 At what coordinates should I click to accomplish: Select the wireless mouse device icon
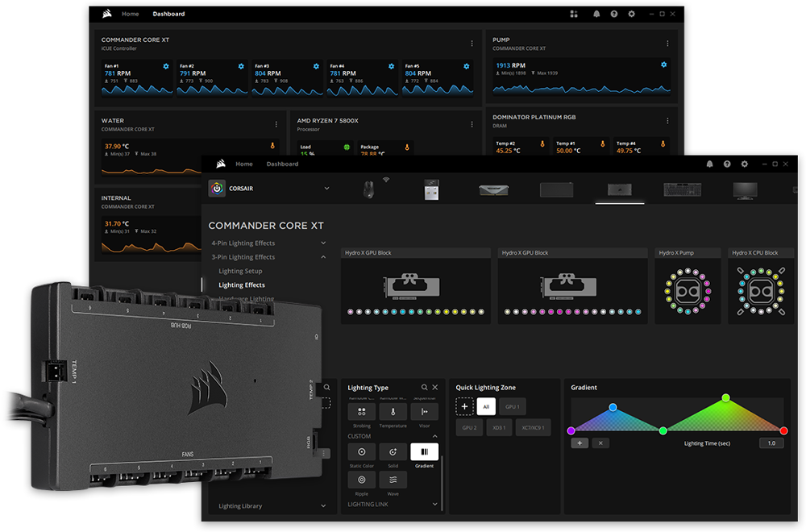click(368, 189)
